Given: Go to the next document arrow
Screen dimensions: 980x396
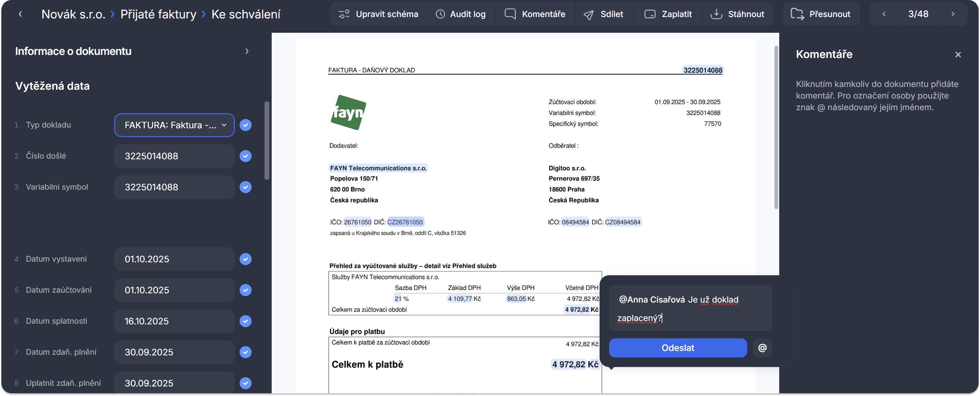Looking at the screenshot, I should point(953,14).
